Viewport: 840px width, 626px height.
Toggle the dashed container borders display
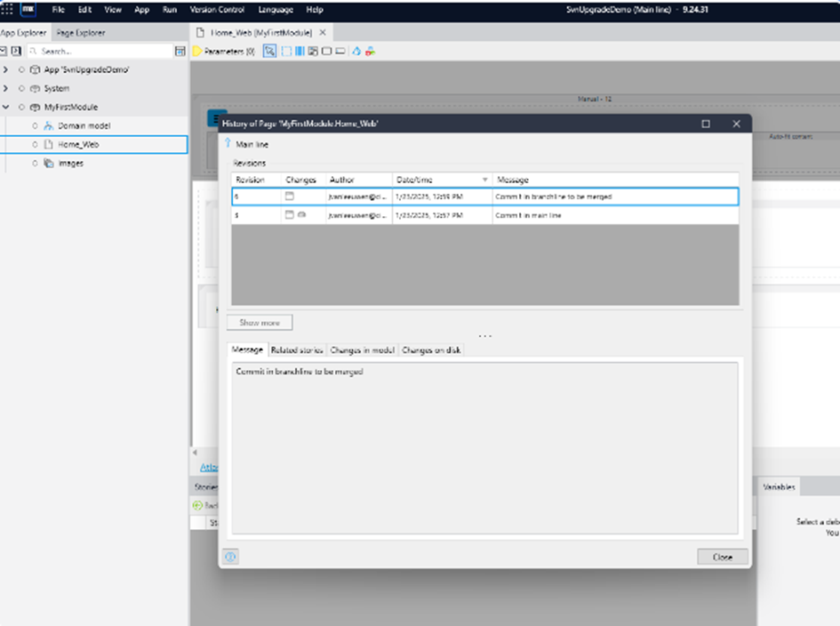pyautogui.click(x=286, y=51)
